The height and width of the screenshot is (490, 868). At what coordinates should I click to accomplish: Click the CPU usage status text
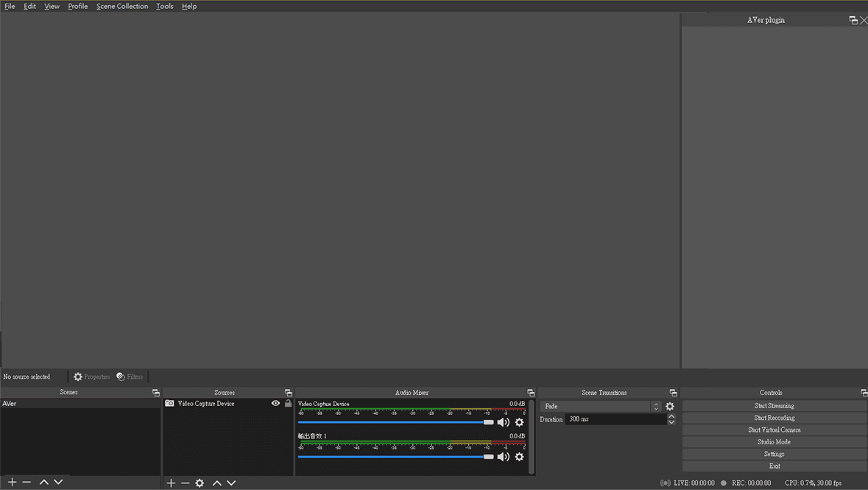[814, 483]
